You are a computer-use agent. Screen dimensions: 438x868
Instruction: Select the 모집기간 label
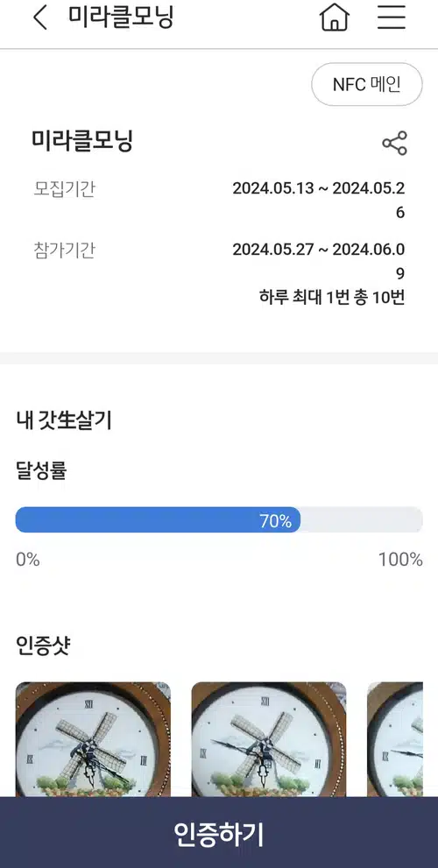[x=64, y=189]
